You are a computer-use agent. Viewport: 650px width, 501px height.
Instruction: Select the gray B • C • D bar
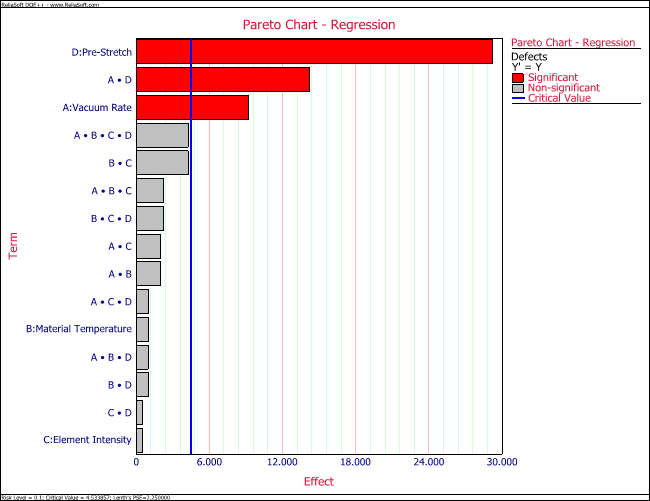pyautogui.click(x=150, y=218)
